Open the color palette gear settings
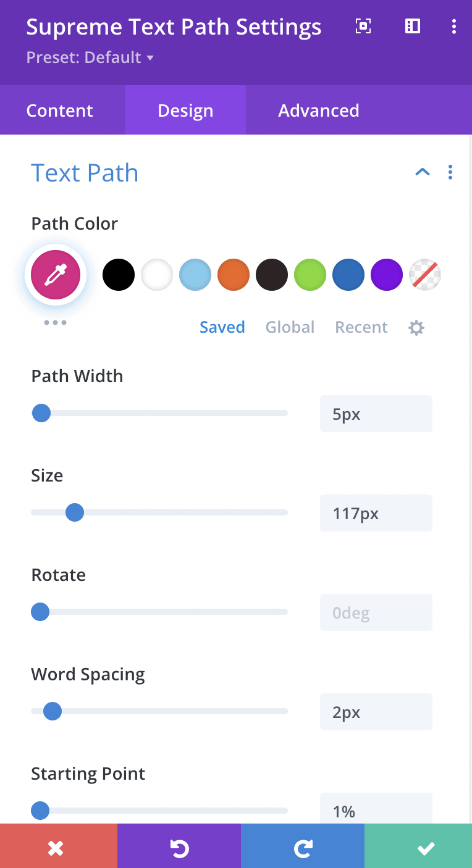472x868 pixels. click(417, 328)
